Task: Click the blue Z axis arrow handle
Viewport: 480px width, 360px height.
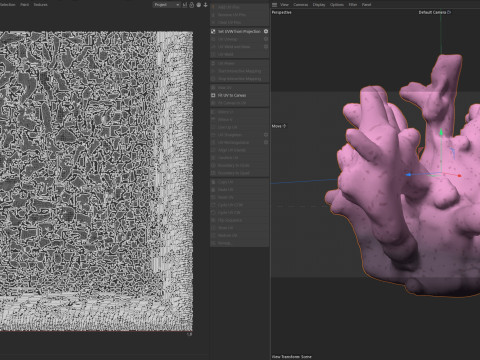Action: click(x=408, y=174)
